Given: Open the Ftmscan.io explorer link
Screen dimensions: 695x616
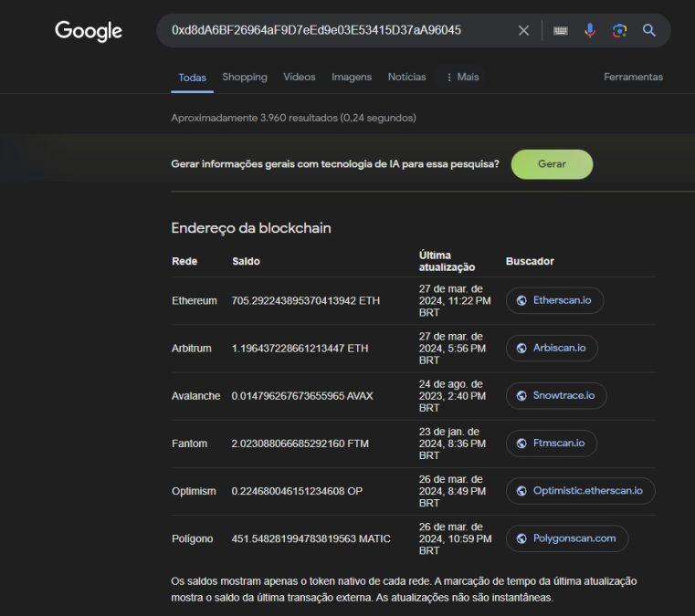Looking at the screenshot, I should tap(552, 444).
